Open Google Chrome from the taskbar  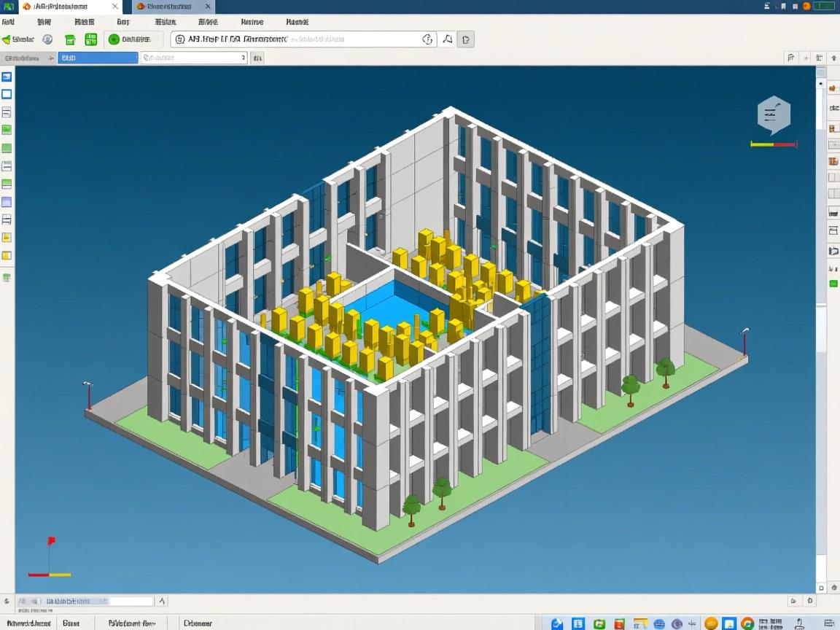pyautogui.click(x=747, y=623)
